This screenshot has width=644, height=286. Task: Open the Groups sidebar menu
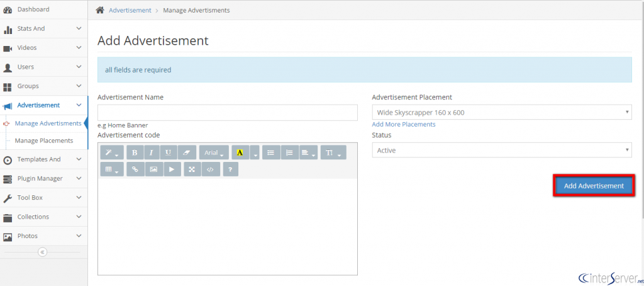click(x=44, y=86)
